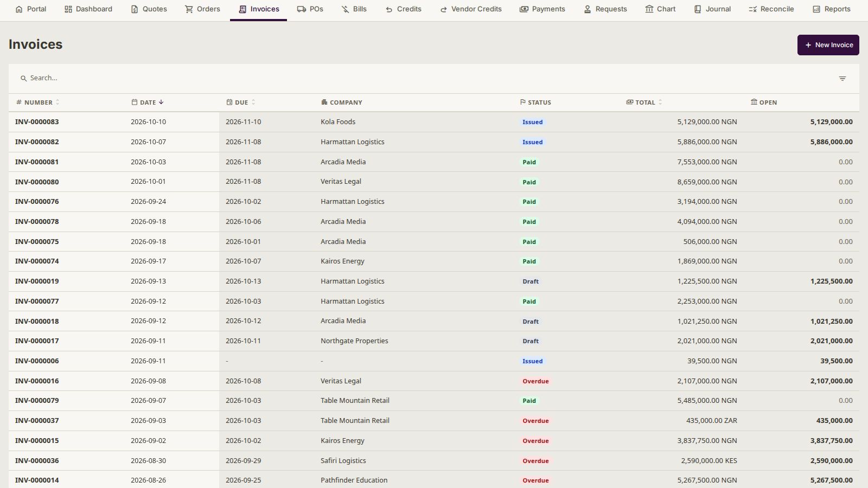
Task: Open draft invoice INV-0000019
Action: tap(37, 281)
